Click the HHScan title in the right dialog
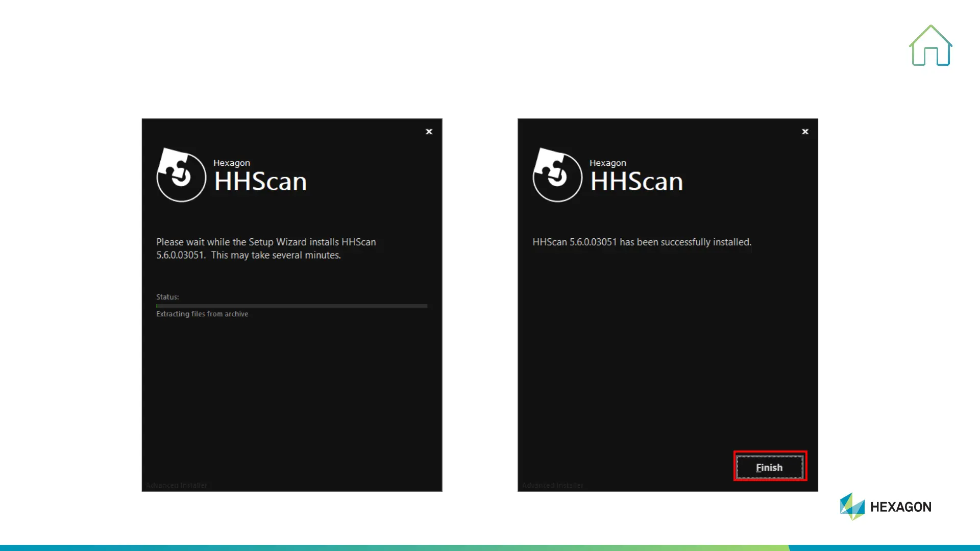 click(636, 182)
